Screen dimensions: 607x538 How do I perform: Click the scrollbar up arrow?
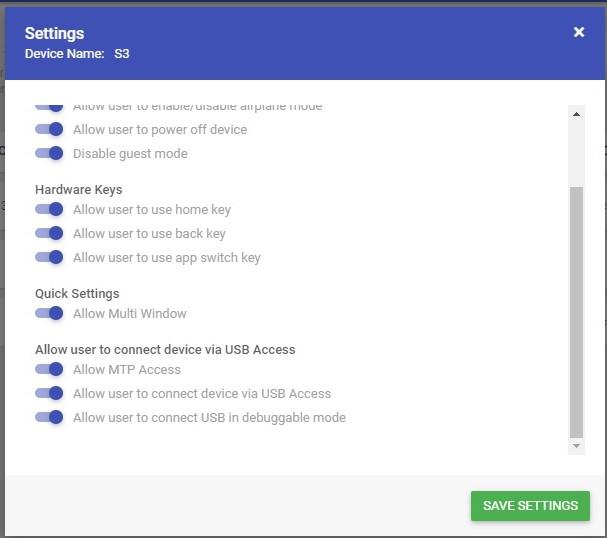(576, 114)
